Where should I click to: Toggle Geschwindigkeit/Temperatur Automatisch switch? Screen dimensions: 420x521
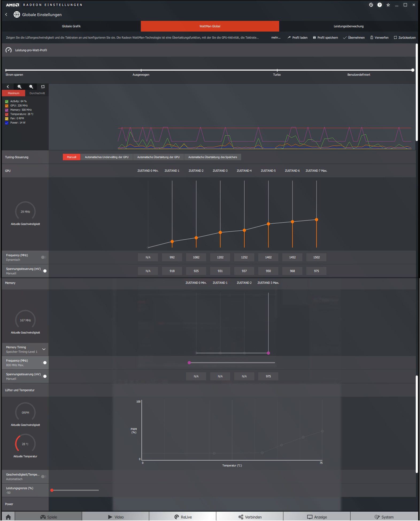coord(44,477)
